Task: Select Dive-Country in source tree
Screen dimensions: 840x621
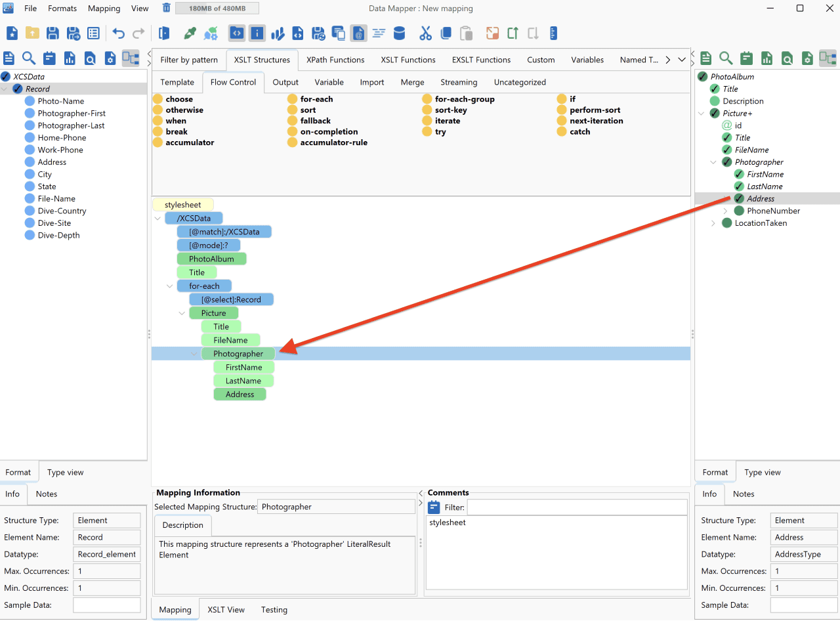Action: point(62,211)
